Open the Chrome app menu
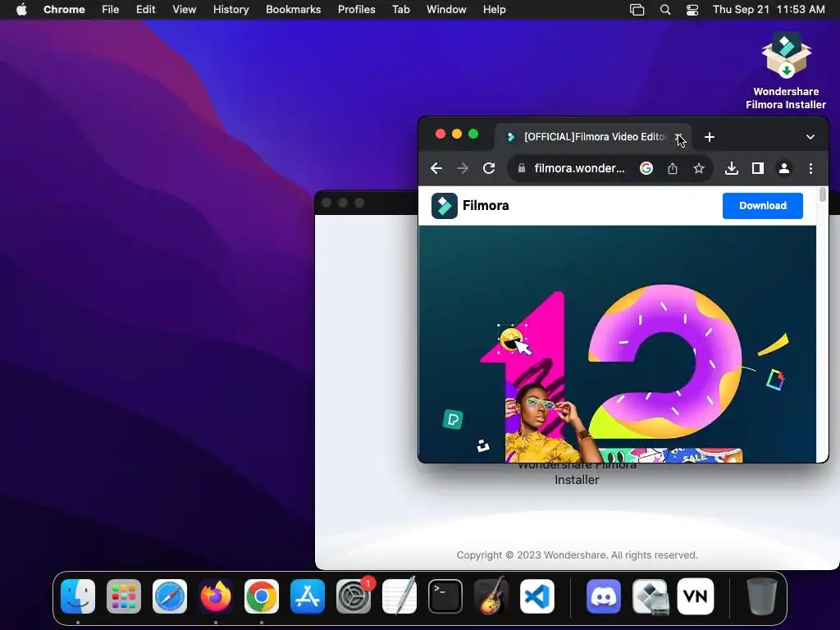 pyautogui.click(x=64, y=9)
